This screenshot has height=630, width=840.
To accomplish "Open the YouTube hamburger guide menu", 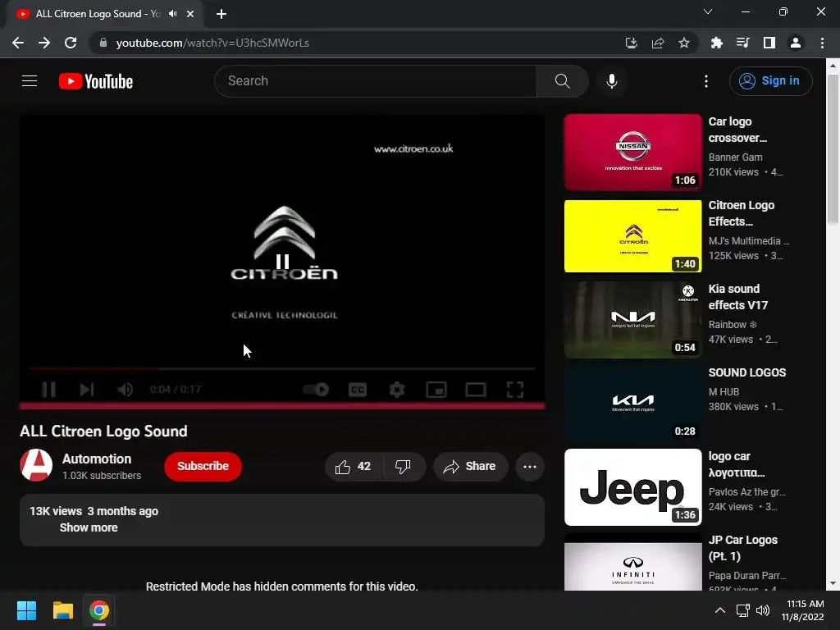I will click(30, 81).
